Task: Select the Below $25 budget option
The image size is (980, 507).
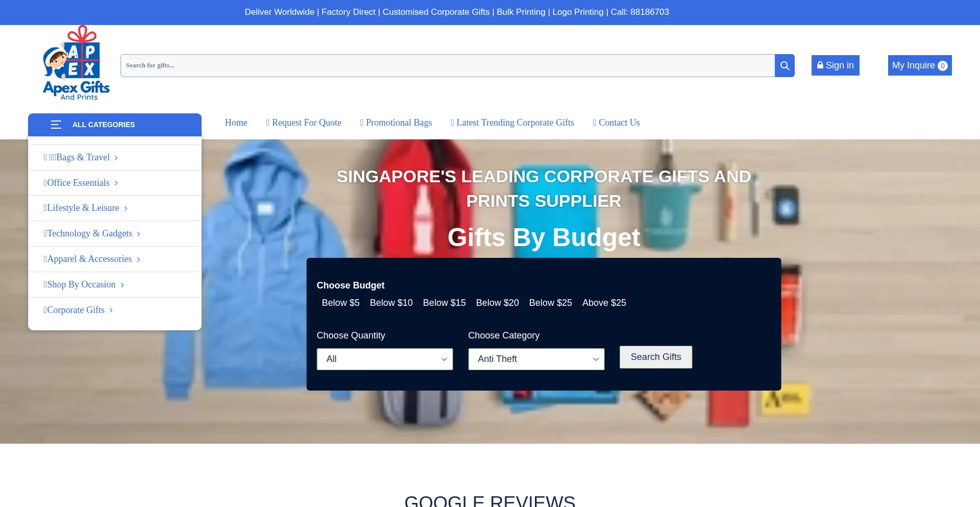Action: pos(550,303)
